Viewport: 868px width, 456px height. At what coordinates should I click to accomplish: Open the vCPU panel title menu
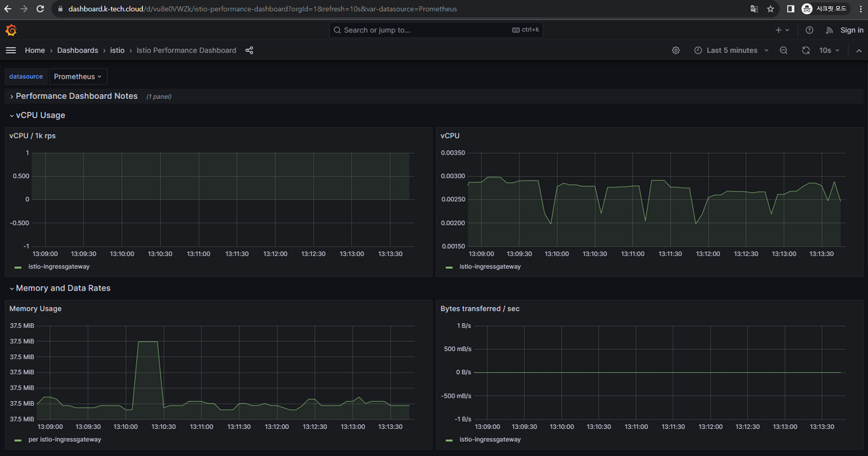450,136
